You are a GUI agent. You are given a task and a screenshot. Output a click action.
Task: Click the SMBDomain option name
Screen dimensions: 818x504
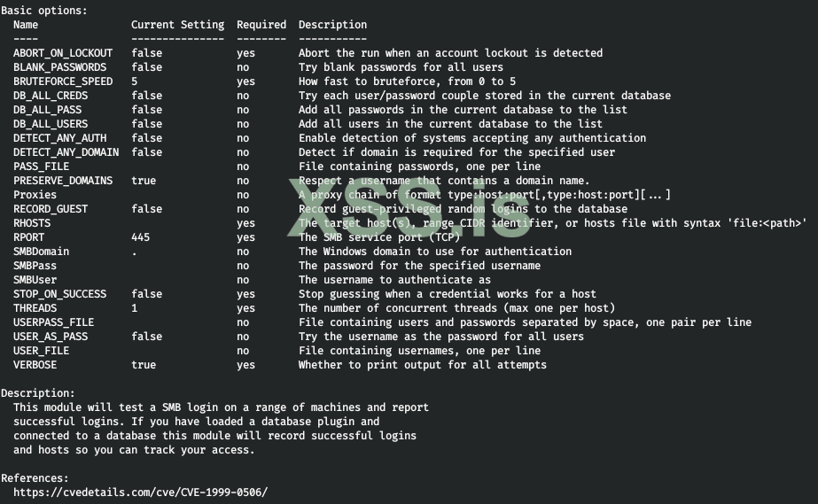pos(41,252)
